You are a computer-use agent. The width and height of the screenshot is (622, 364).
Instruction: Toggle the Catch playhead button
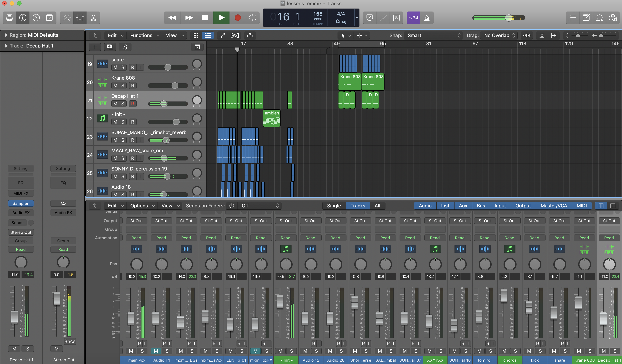coord(250,35)
